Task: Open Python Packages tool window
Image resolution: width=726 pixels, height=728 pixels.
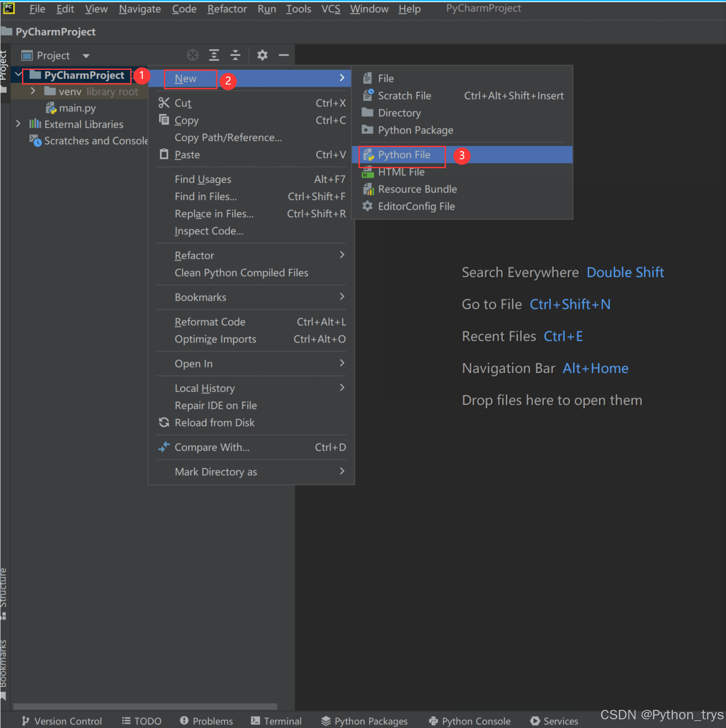Action: (x=365, y=721)
